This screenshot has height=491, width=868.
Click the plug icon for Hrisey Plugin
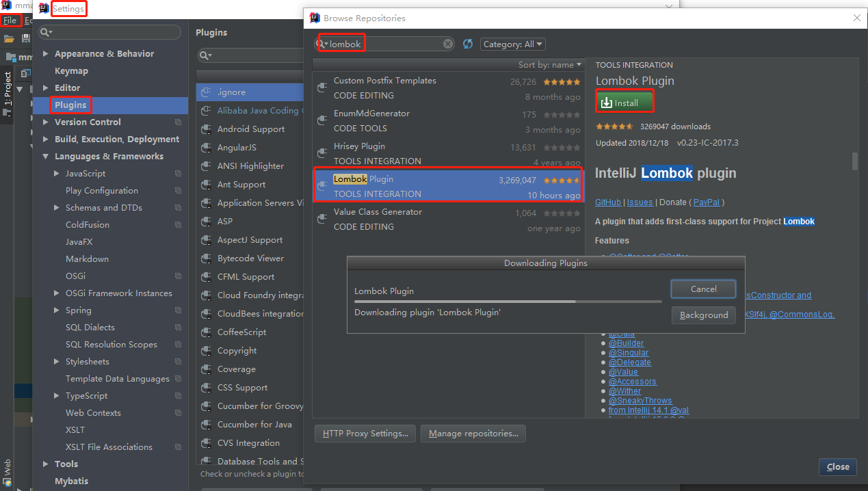coord(322,153)
